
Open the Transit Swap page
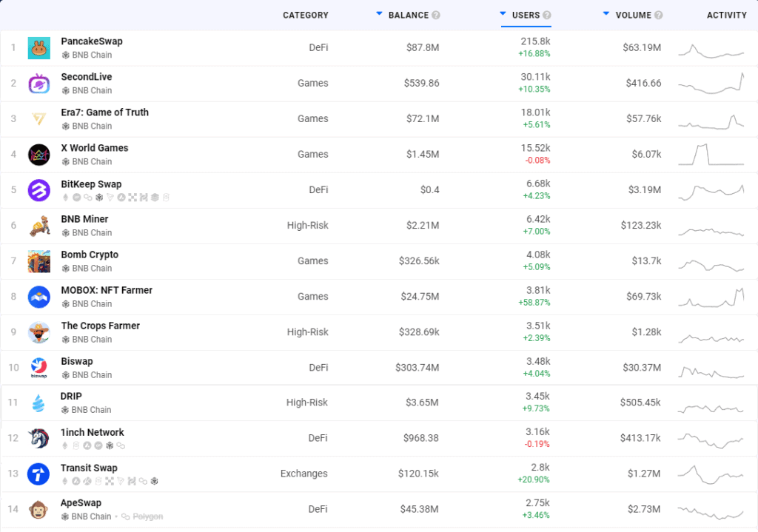coord(89,468)
